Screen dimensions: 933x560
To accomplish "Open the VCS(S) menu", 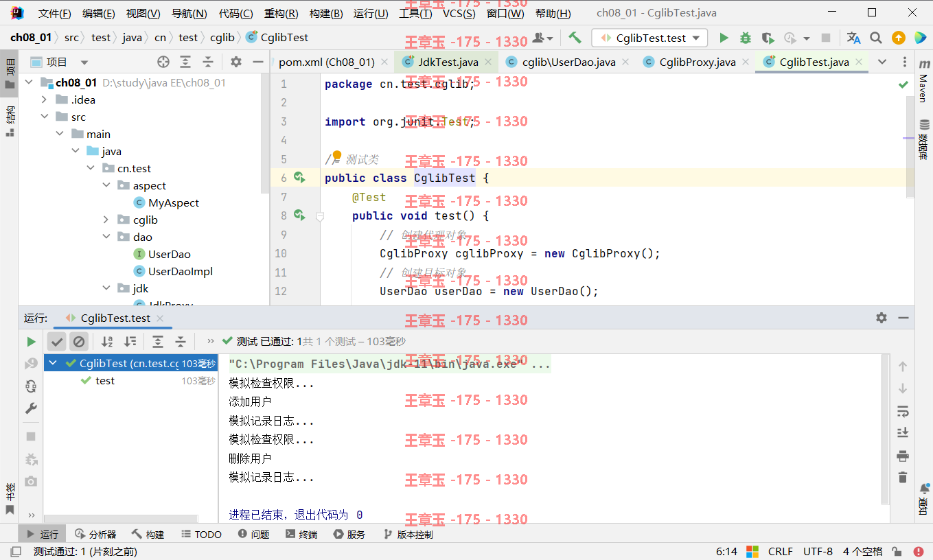I will [x=459, y=14].
